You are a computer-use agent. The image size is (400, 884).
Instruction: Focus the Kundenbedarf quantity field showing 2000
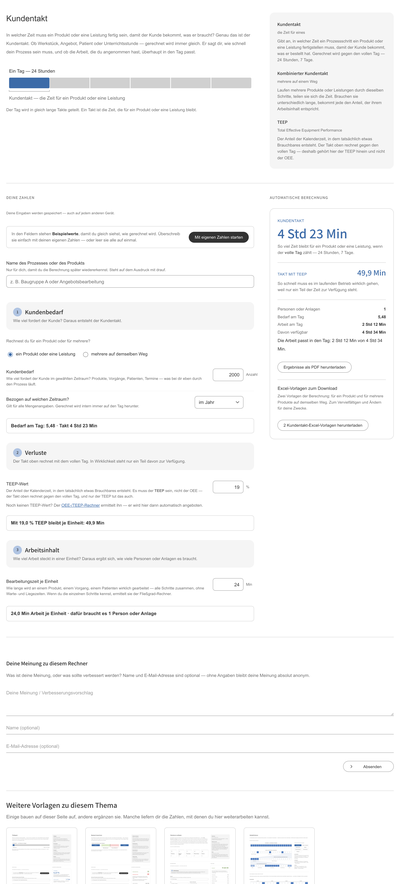coord(228,374)
